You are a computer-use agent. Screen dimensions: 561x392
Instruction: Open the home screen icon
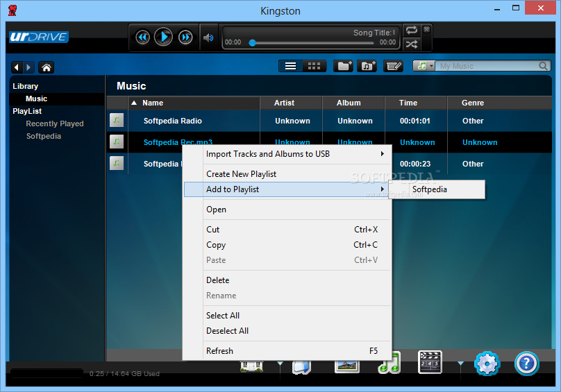tap(47, 67)
